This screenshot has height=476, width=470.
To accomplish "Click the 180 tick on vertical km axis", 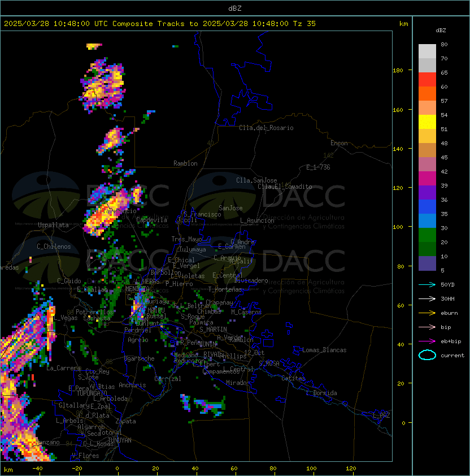I will (398, 71).
